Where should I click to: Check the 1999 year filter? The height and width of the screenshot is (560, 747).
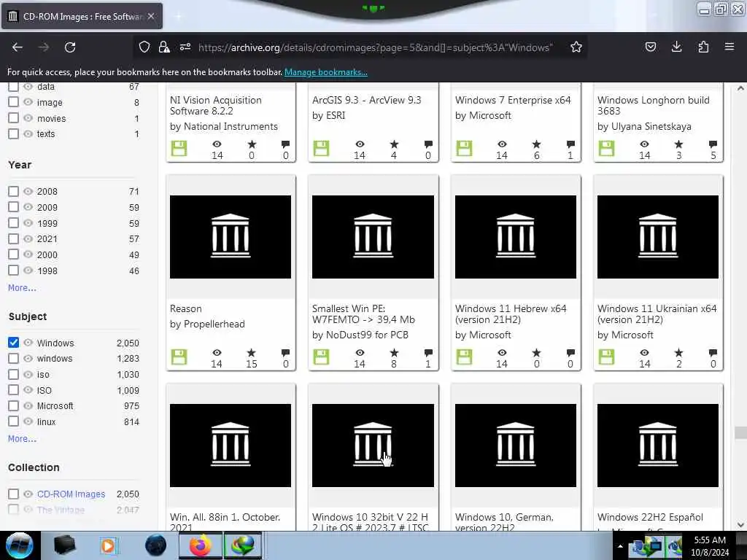pos(13,223)
